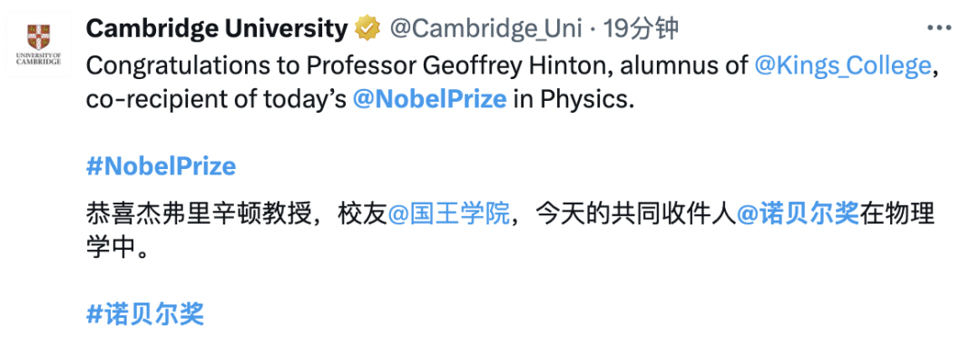Click the Cambridge University display name
Viewport: 980px width, 338px height.
(216, 29)
